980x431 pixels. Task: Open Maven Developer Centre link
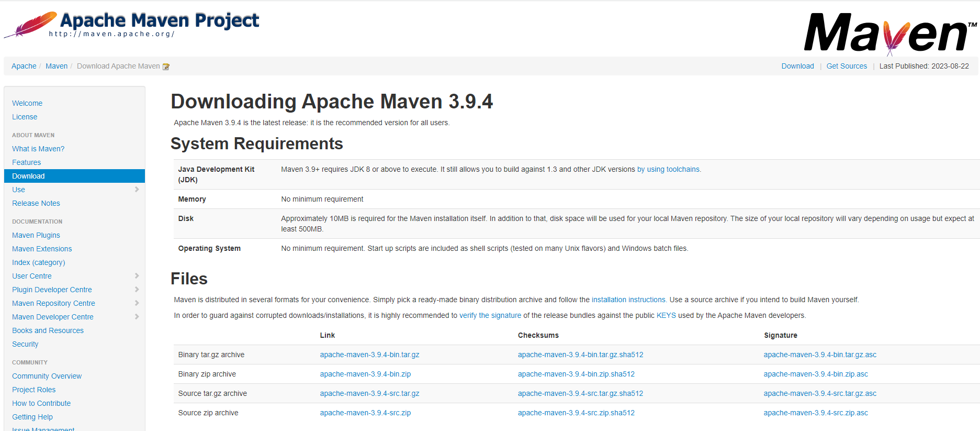pos(53,317)
